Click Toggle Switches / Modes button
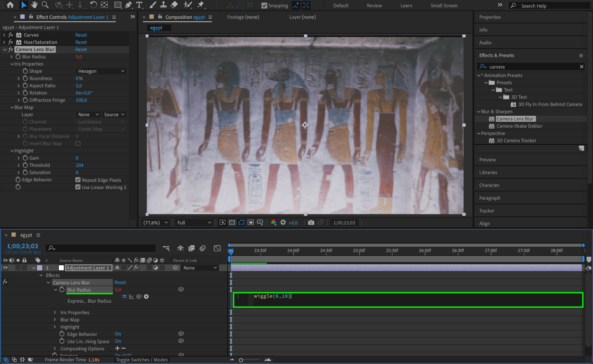This screenshot has height=364, width=593. click(142, 360)
